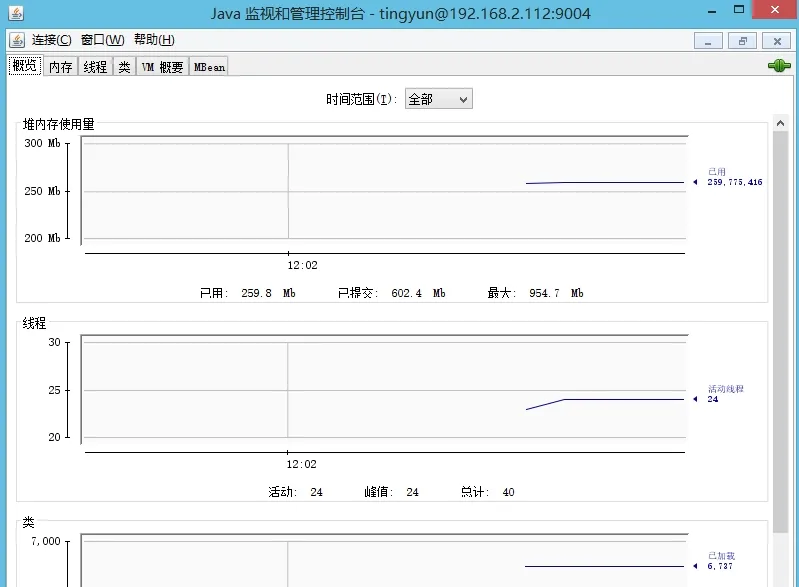Open the 帮助(H) menu
This screenshot has height=587, width=799.
tap(154, 40)
